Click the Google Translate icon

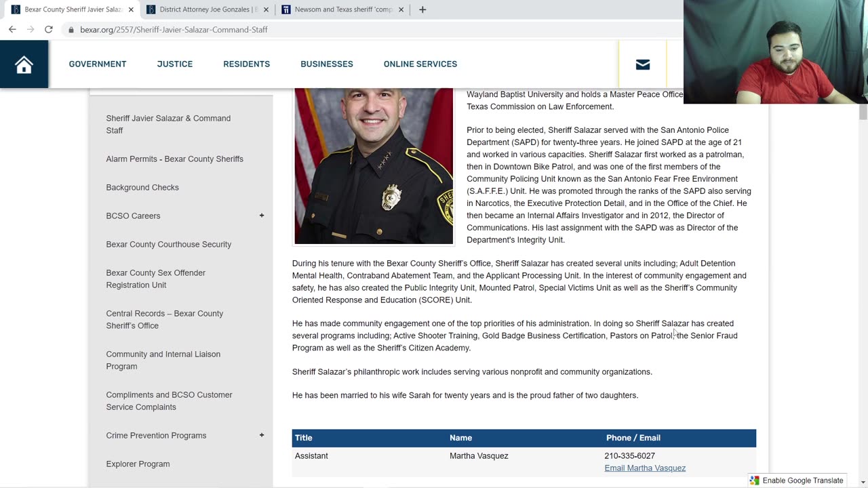click(x=754, y=481)
